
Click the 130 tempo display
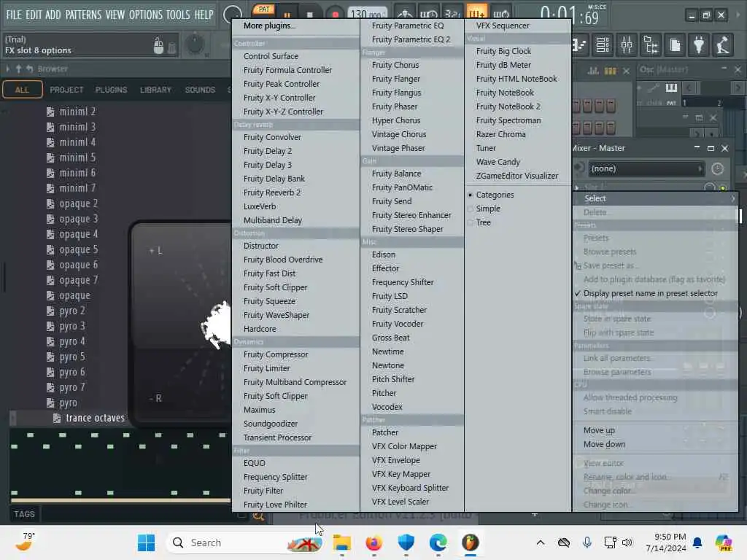(x=368, y=15)
